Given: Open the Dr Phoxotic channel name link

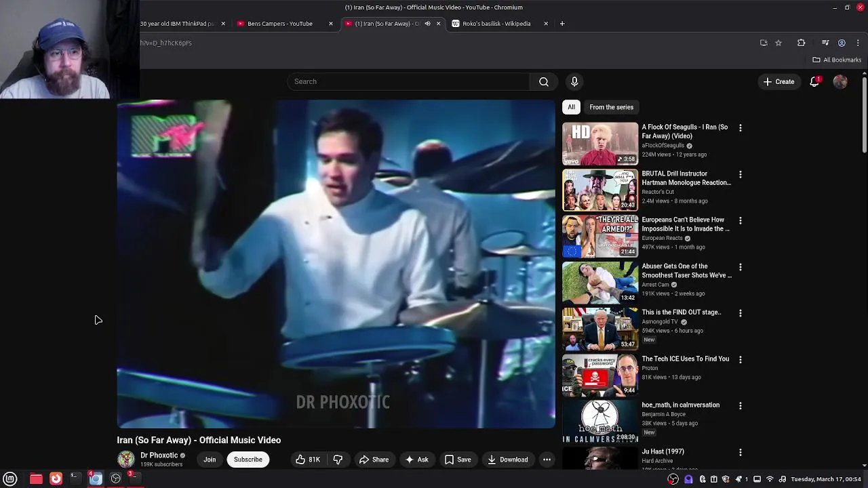Looking at the screenshot, I should point(159,455).
